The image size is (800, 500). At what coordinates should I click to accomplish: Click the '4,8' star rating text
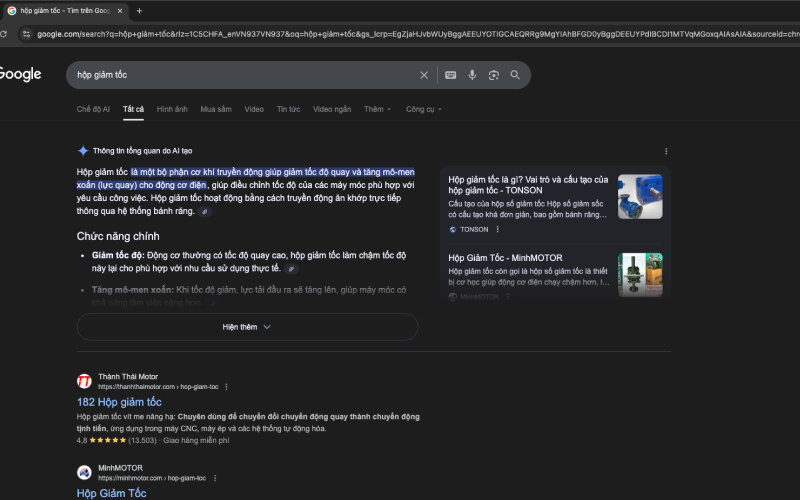pos(82,440)
